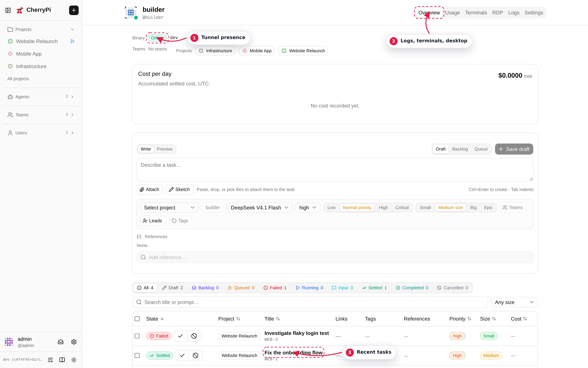Open the Tags picker
The image size is (588, 368).
tap(180, 221)
